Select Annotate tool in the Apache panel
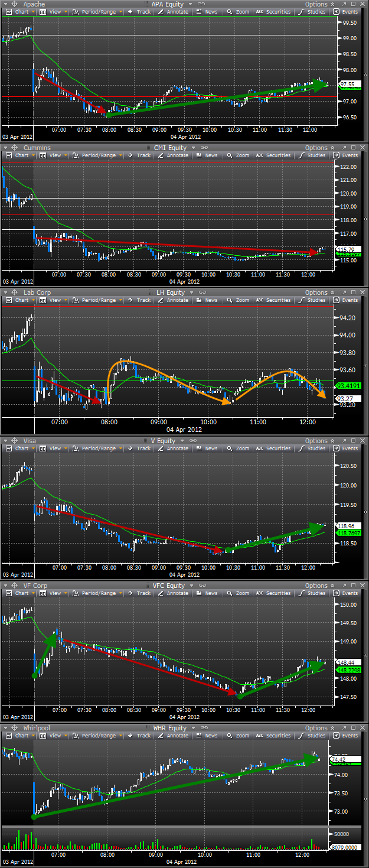This screenshot has width=369, height=868. click(172, 12)
